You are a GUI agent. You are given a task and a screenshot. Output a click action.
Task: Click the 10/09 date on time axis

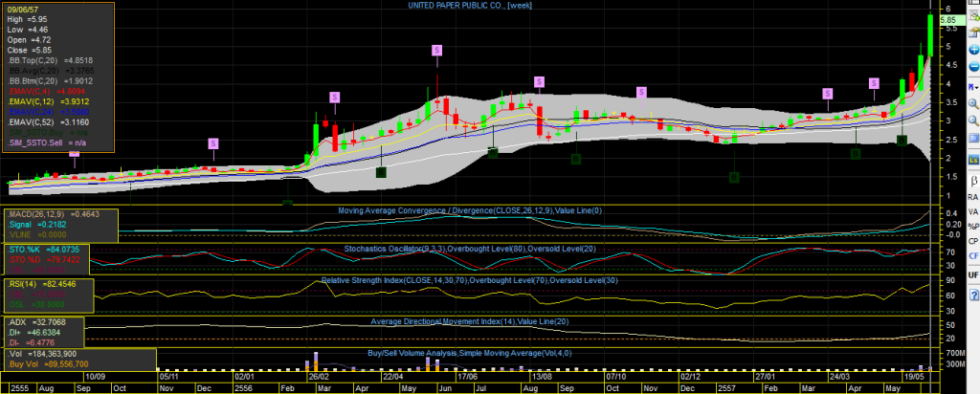95,377
